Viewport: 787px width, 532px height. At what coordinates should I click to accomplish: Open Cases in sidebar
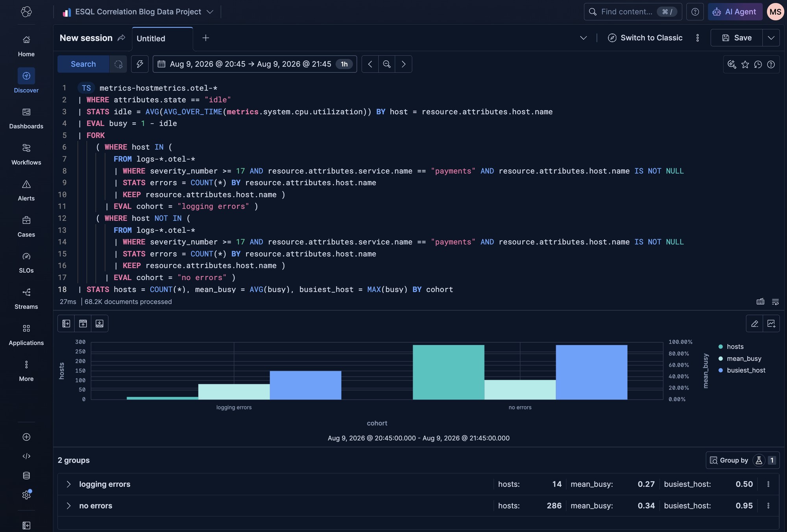click(26, 227)
